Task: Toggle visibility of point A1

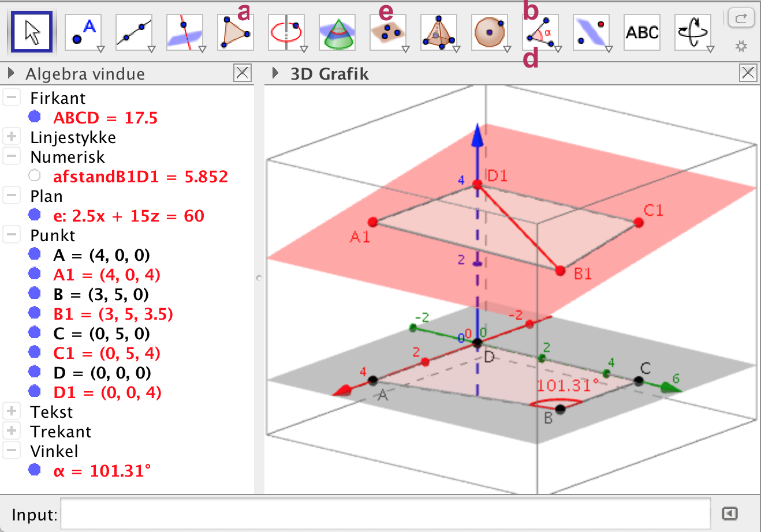Action: click(x=35, y=274)
